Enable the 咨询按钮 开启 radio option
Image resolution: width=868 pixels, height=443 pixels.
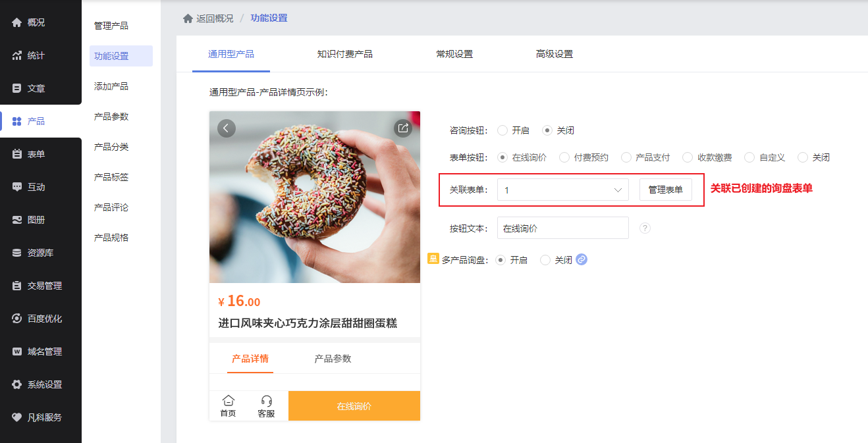pyautogui.click(x=502, y=130)
